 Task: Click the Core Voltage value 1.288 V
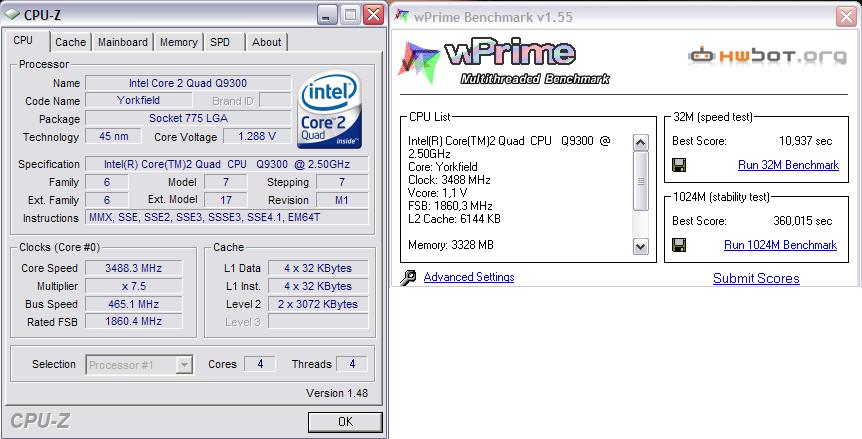pyautogui.click(x=257, y=136)
